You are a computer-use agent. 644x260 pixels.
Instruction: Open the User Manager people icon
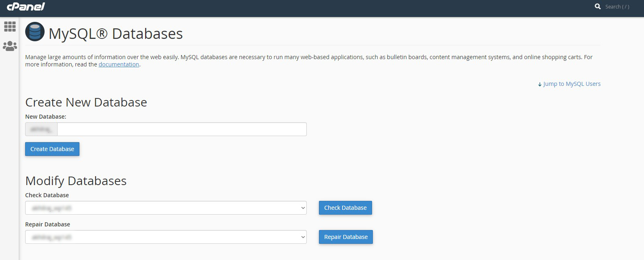click(10, 46)
